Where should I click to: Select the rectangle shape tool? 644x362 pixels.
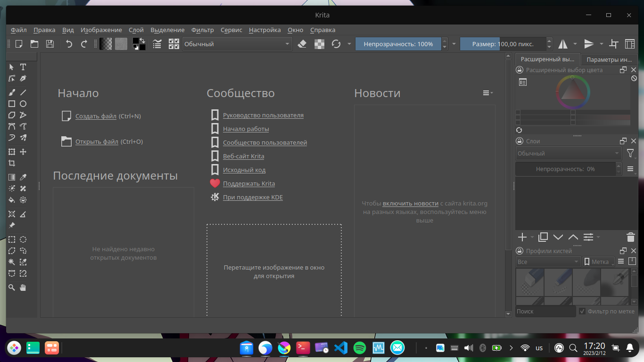[12, 104]
